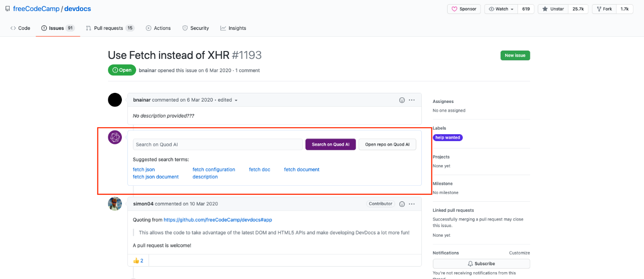Screen dimensions: 644x279
Task: Click the purple Quod AI avatar icon
Action: 115,137
